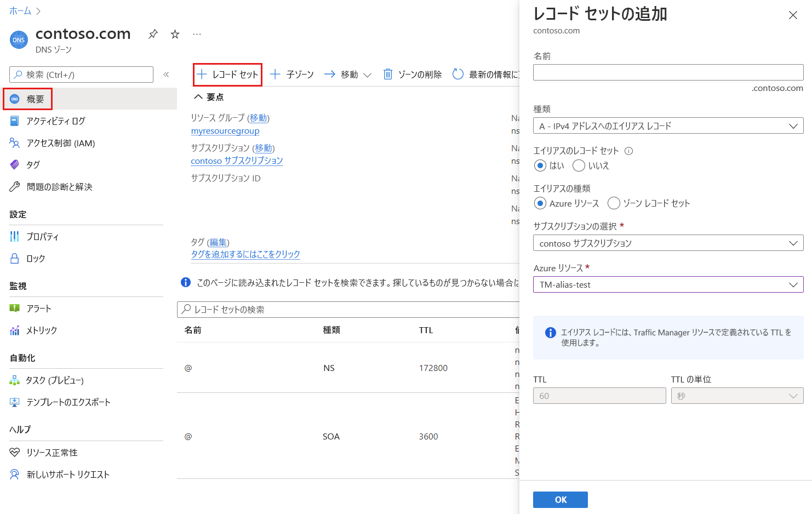Viewport: 812px width, 514px height.
Task: Open the 種類 record type dropdown
Action: click(x=668, y=126)
